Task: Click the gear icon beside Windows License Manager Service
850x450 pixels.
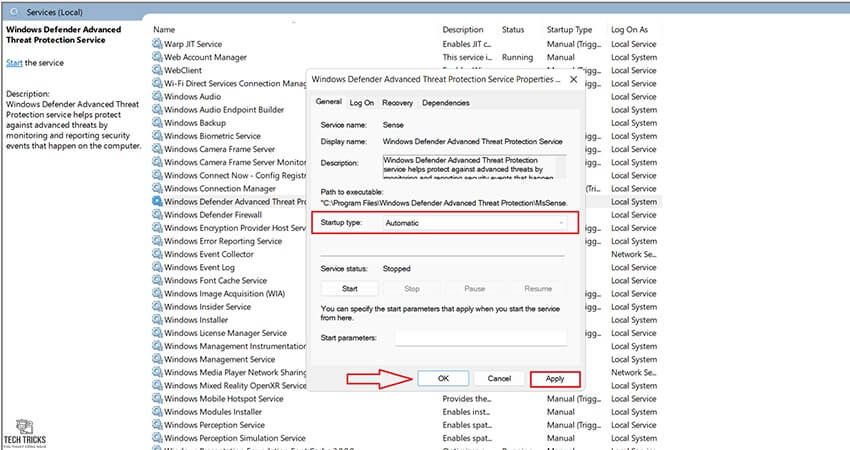Action: pyautogui.click(x=157, y=333)
